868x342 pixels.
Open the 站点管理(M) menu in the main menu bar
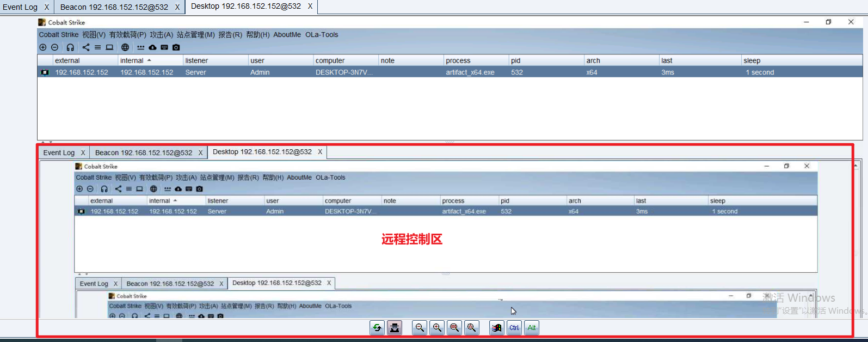(x=196, y=34)
